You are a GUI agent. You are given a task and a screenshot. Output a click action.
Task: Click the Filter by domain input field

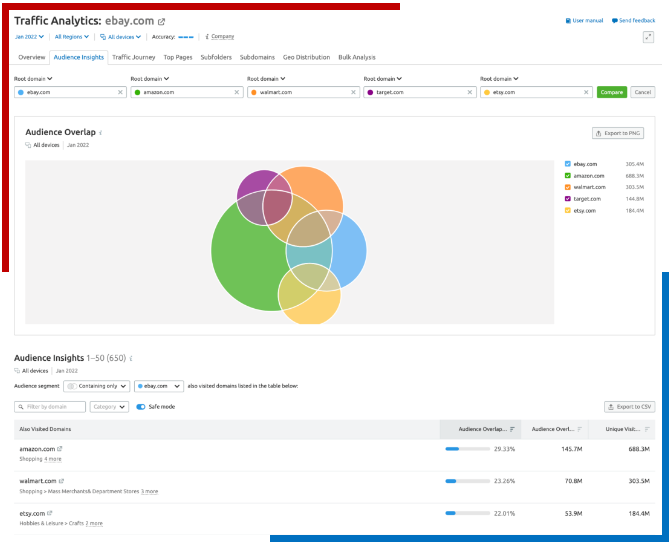point(50,407)
